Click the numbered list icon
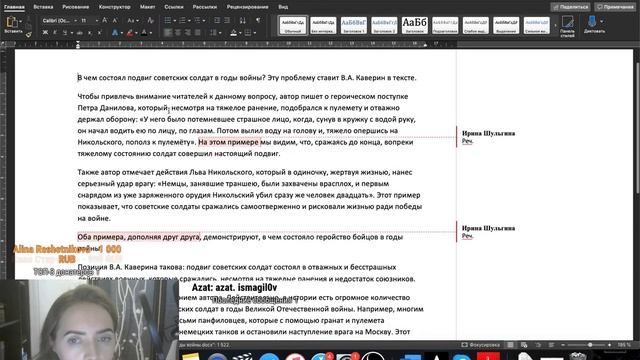This screenshot has width=640, height=360. [182, 20]
